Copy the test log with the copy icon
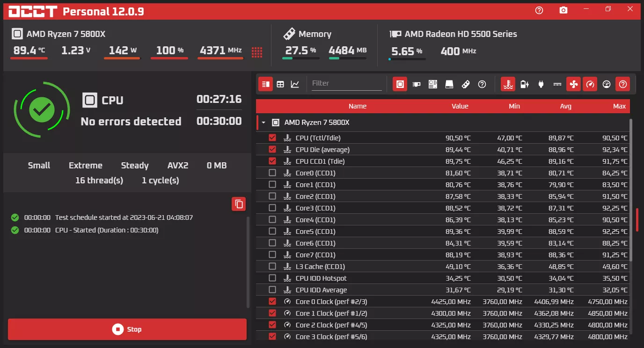 (239, 204)
